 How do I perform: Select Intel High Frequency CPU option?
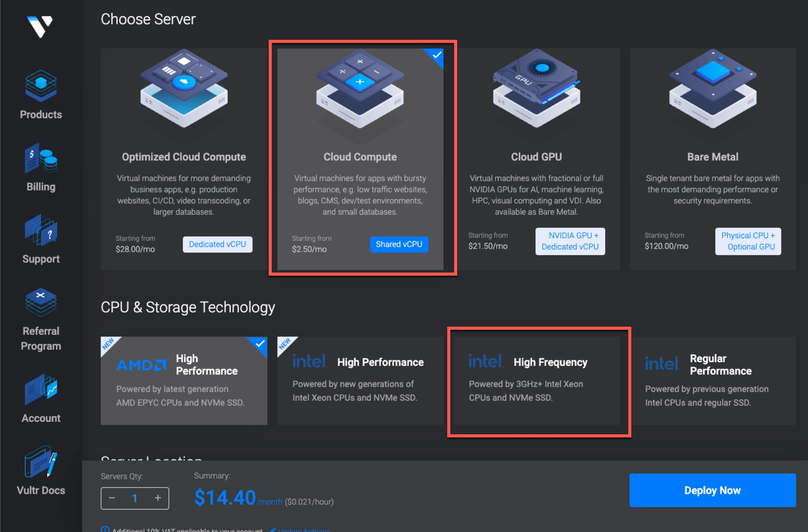pos(536,380)
